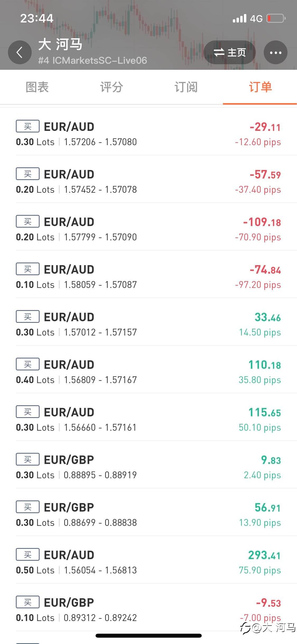The image size is (297, 644).
Task: Select the 订单 tab
Action: click(x=260, y=87)
